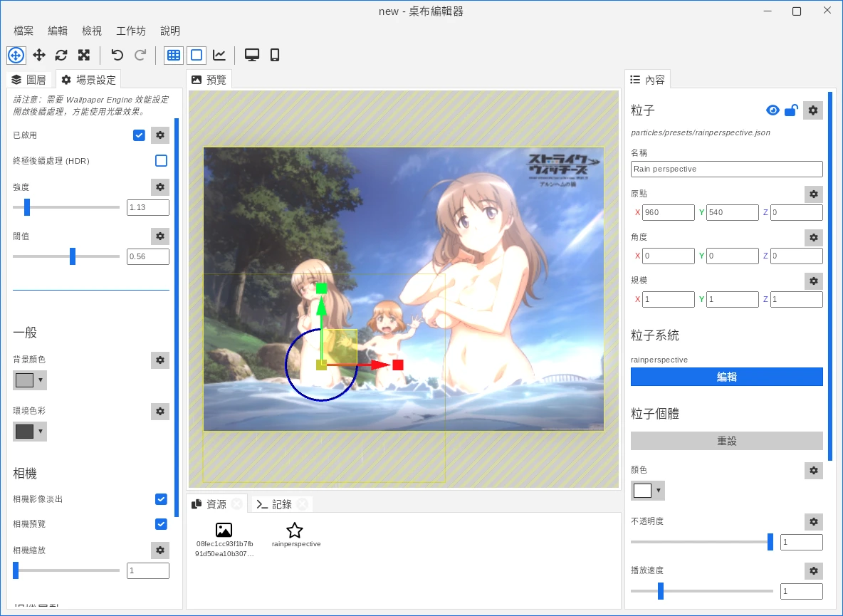This screenshot has width=843, height=616.
Task: Open the line chart statistics view
Action: tap(219, 55)
